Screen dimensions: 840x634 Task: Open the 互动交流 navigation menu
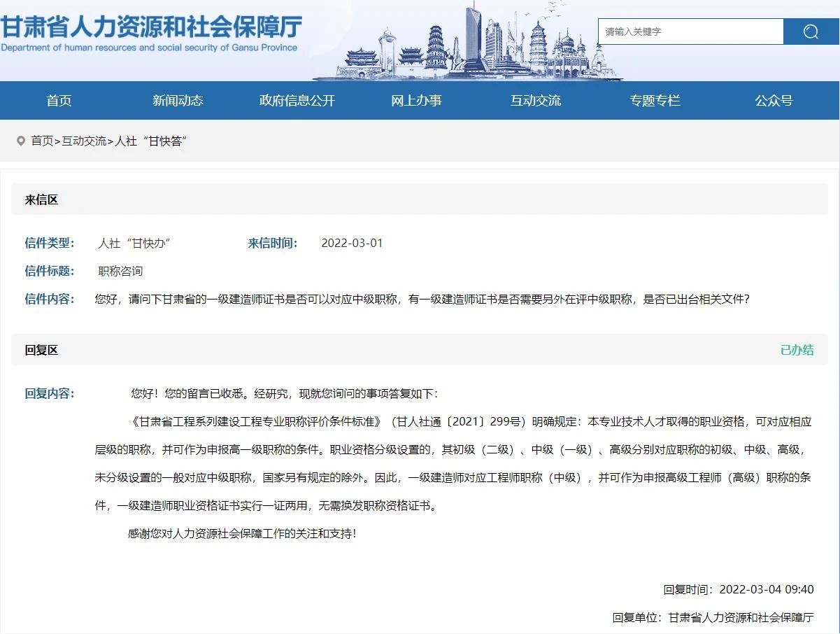click(x=536, y=100)
